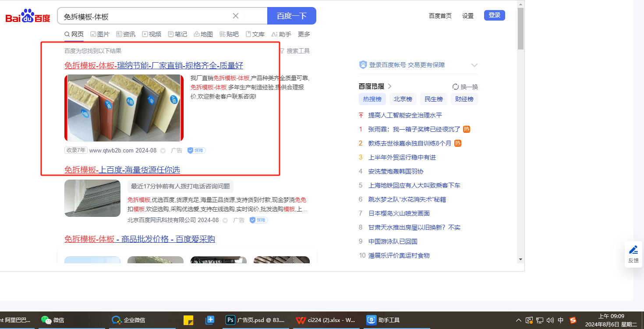Open the 瑞纳节能 result title link
This screenshot has width=644, height=329.
154,66
